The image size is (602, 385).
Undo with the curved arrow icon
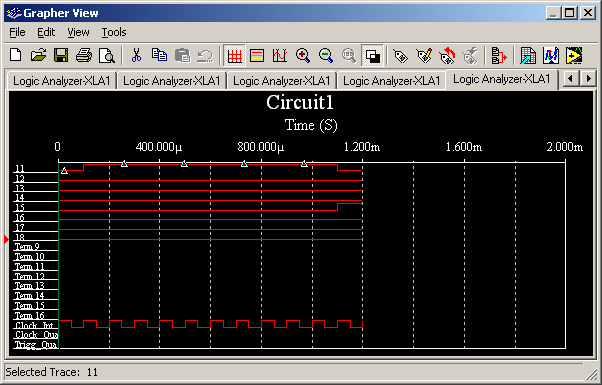[205, 55]
